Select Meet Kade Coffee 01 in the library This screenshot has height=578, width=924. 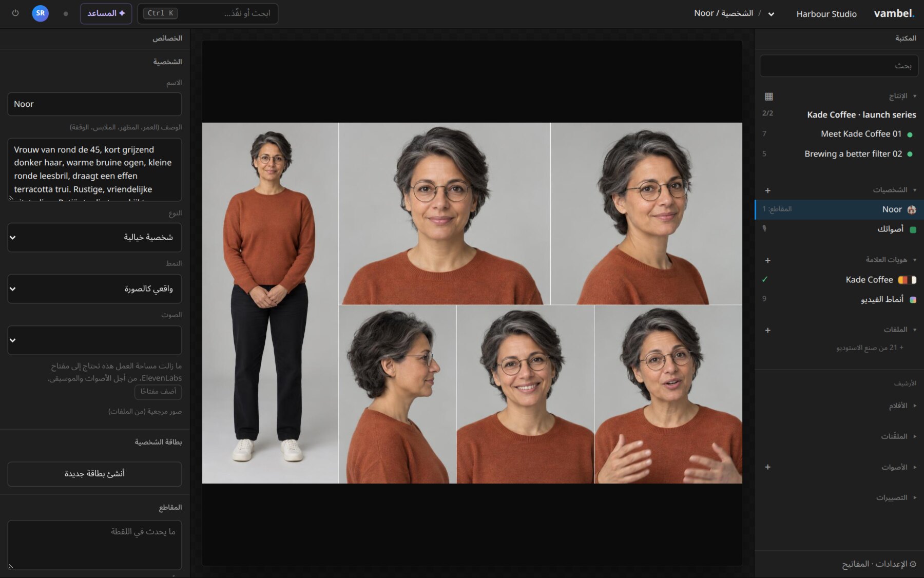tap(839, 134)
